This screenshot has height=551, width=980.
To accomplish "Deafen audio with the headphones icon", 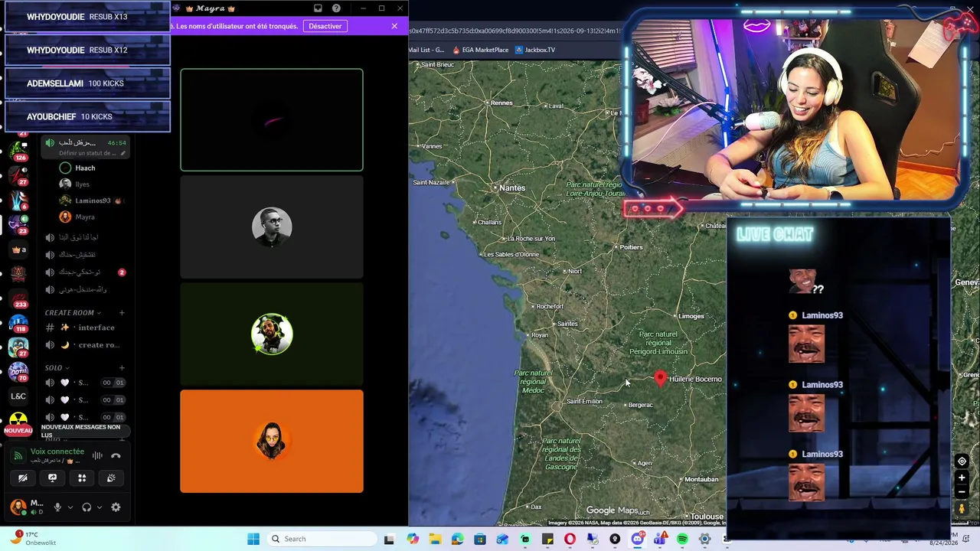I will [x=87, y=507].
